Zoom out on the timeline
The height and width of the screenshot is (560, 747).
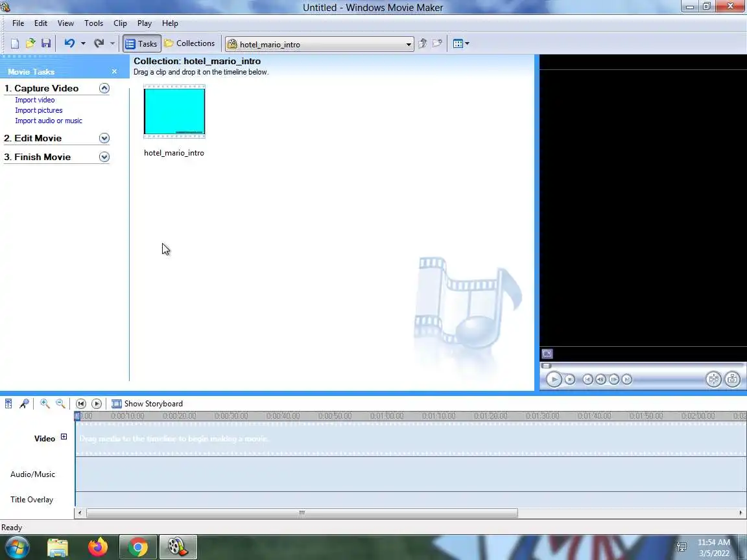tap(60, 404)
